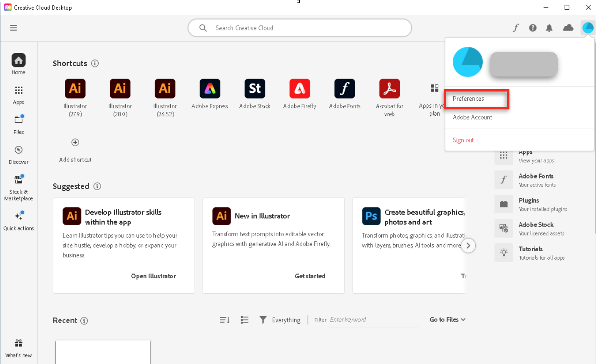Click the large profile picture in menu
The height and width of the screenshot is (364, 596).
(x=468, y=62)
